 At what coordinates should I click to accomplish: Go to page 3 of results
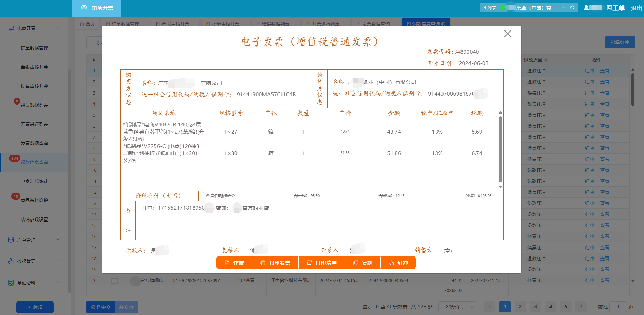pos(535,307)
